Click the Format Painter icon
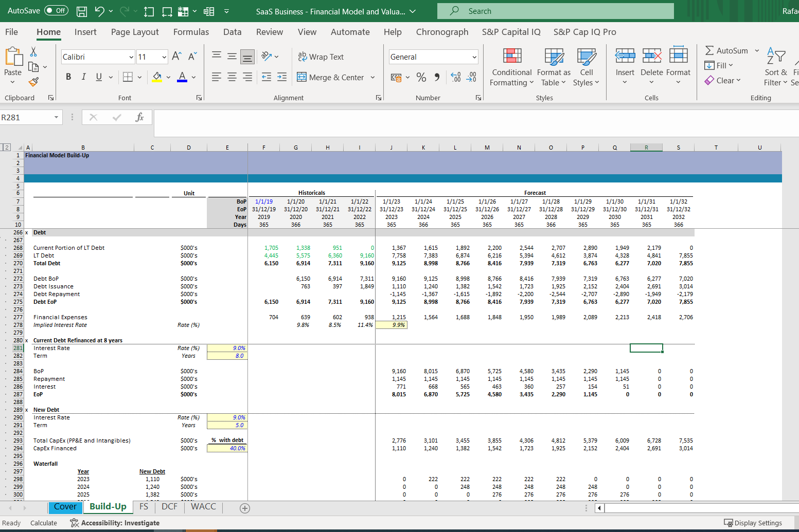 [33, 82]
